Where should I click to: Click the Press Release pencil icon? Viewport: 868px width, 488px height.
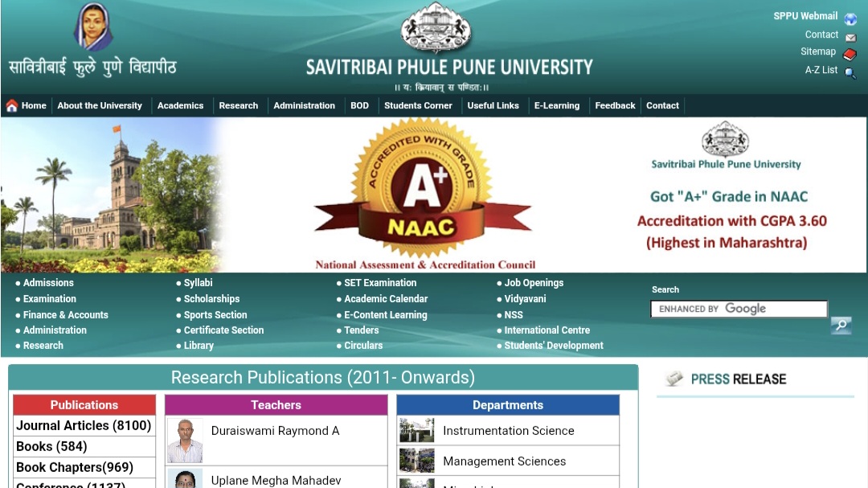coord(674,379)
